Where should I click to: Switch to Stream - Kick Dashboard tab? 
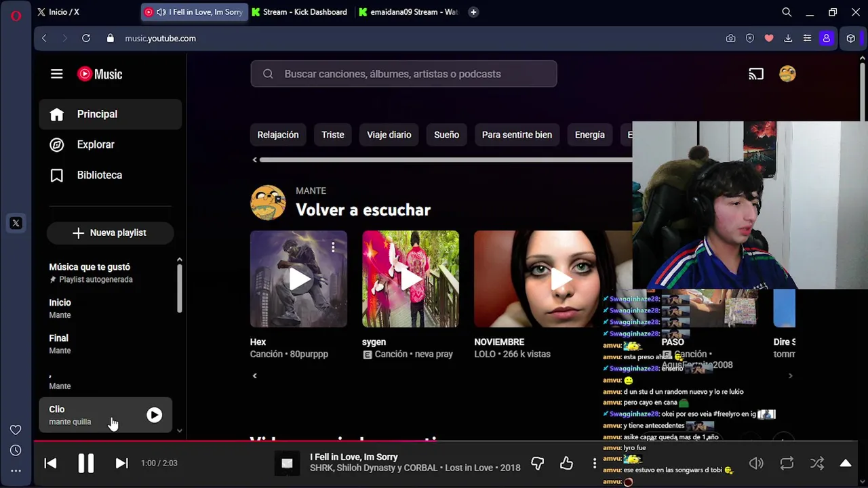point(299,12)
